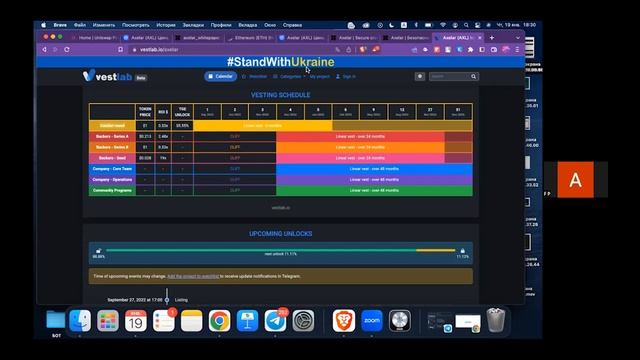This screenshot has height=360, width=640.
Task: Open the Apple menu
Action: click(44, 25)
